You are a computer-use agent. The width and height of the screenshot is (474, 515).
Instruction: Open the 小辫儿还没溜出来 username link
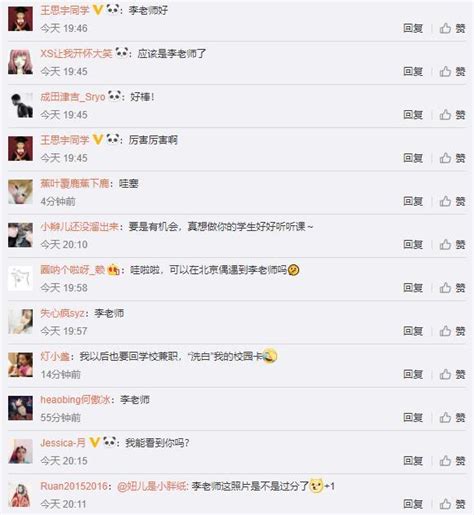coord(79,227)
